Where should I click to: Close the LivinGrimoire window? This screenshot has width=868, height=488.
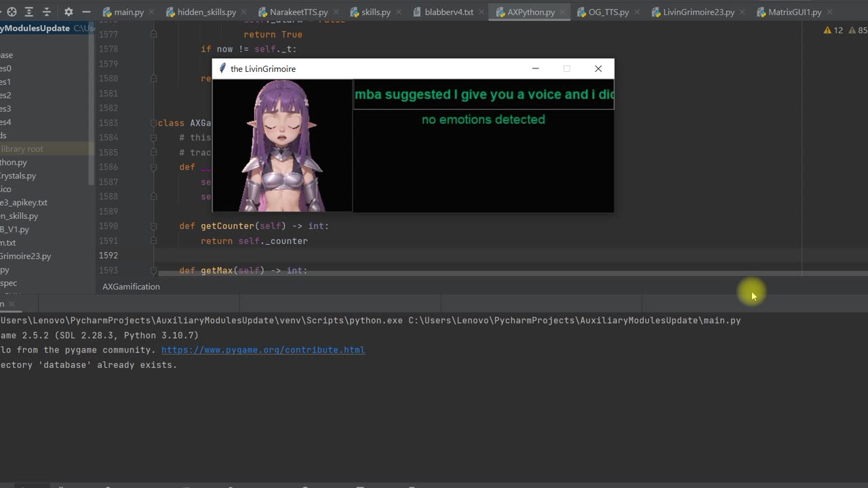coord(598,68)
